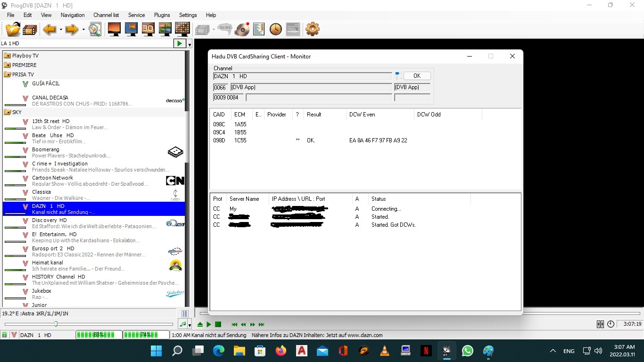The height and width of the screenshot is (362, 644).
Task: Click the open file folder toolbar icon
Action: (x=13, y=29)
